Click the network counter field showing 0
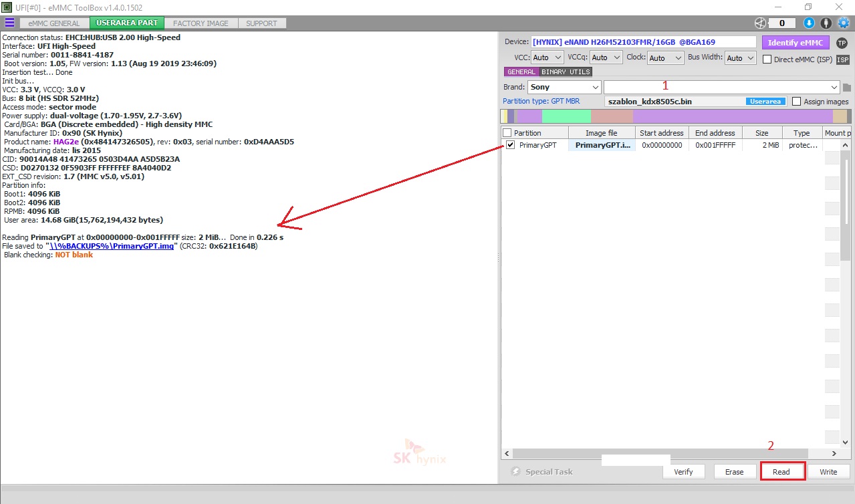This screenshot has width=855, height=504. tap(782, 23)
